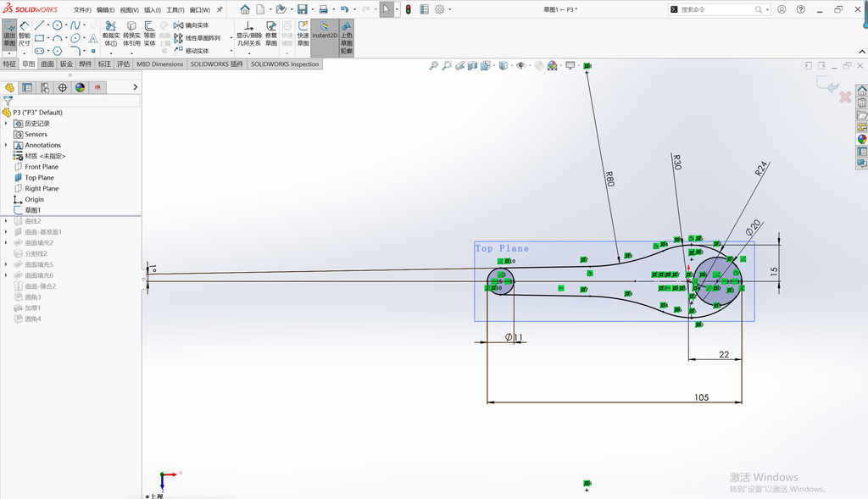This screenshot has width=868, height=499.
Task: Open the FeatureManager design tree tab
Action: tap(9, 87)
